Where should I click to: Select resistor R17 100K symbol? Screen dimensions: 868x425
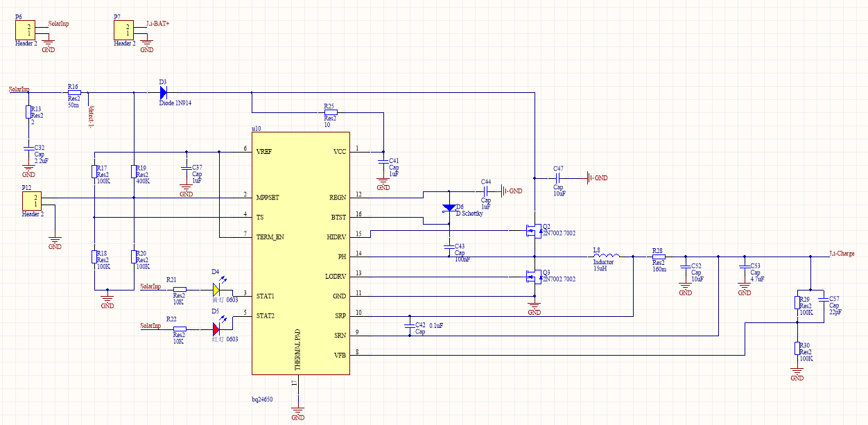tap(94, 171)
